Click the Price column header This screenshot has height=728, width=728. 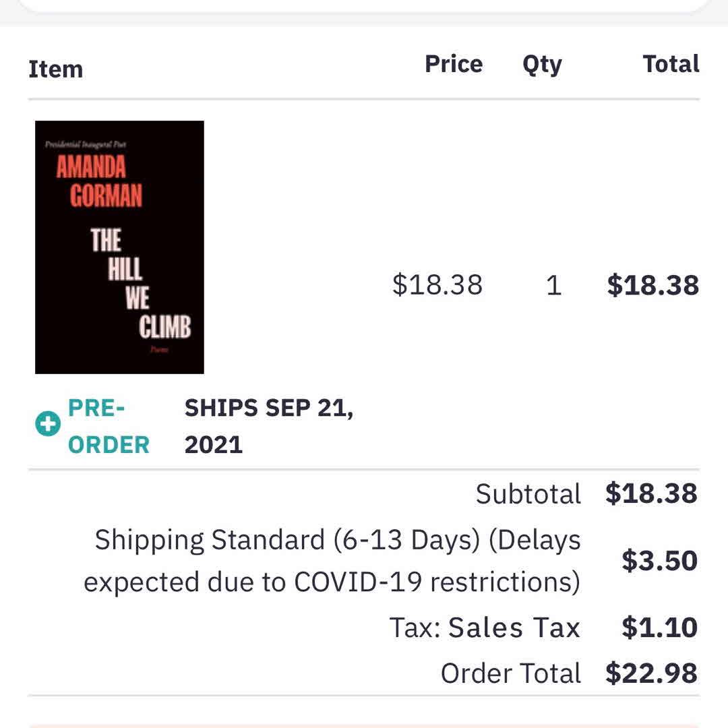point(453,64)
